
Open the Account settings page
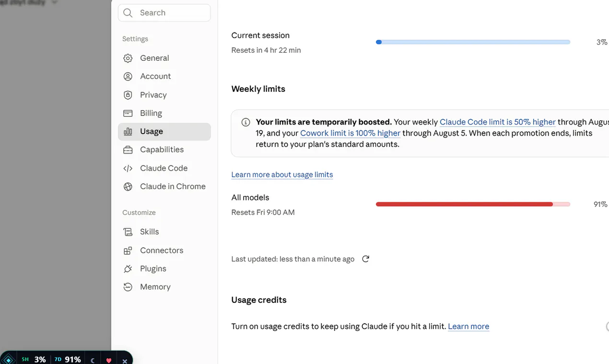pyautogui.click(x=164, y=76)
